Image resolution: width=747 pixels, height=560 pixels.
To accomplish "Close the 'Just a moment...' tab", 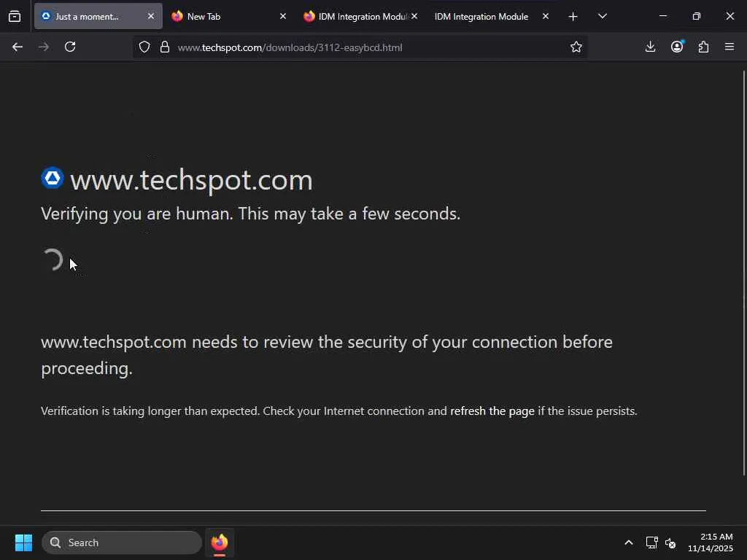I will (x=151, y=16).
